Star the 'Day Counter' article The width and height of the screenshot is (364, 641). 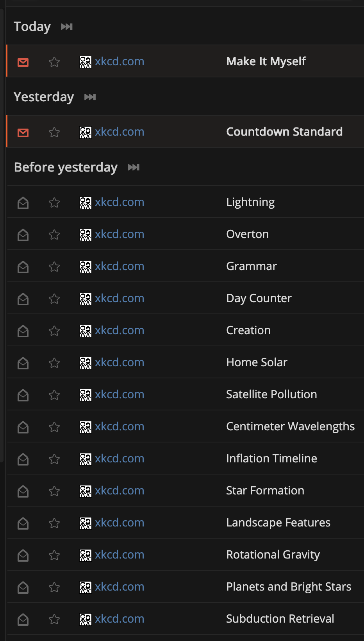tap(54, 299)
